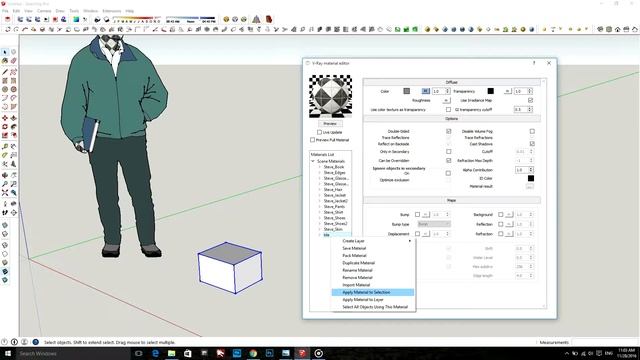Screen dimensions: 640x360
Task: Select the arrow Select tool
Action: (x=5, y=52)
